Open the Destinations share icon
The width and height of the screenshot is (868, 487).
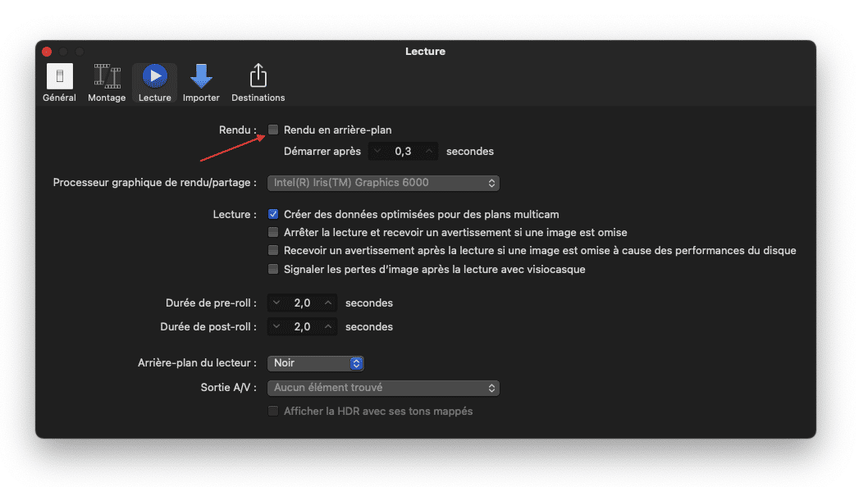point(258,84)
